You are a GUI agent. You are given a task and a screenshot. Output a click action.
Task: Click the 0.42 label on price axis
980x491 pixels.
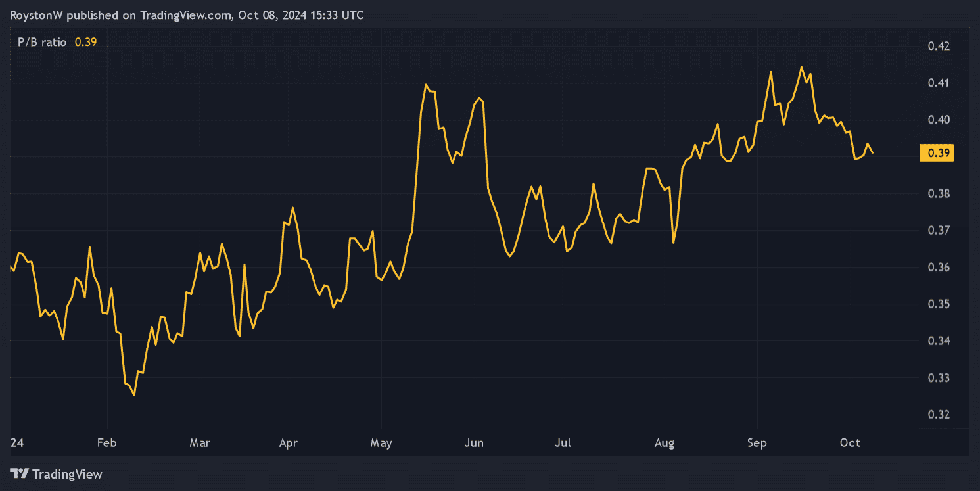pyautogui.click(x=937, y=46)
